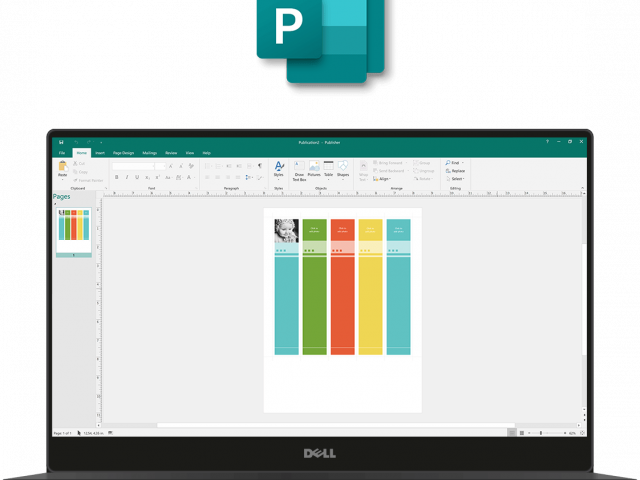Click the Replace button
640x480 pixels.
pos(455,170)
